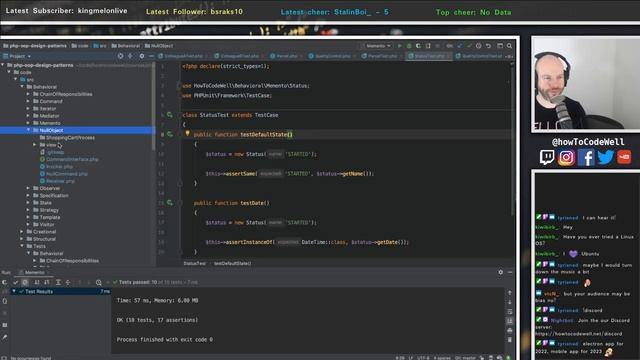Click "Process finished with exit code 0"
The width and height of the screenshot is (640, 360).
[164, 340]
